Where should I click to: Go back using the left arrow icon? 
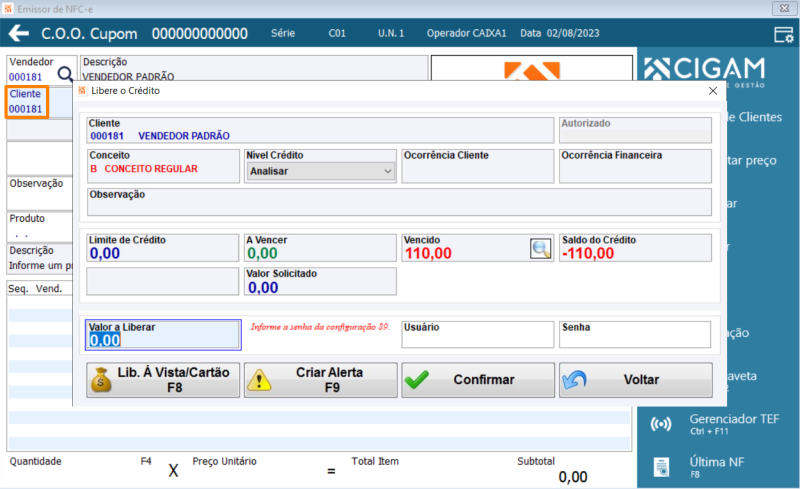tap(19, 34)
